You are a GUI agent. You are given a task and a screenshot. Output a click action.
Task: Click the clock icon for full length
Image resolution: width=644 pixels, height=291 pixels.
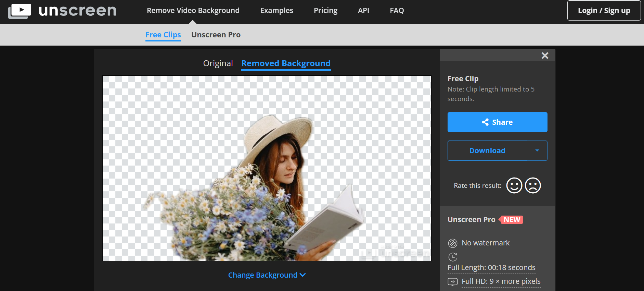coord(453,257)
